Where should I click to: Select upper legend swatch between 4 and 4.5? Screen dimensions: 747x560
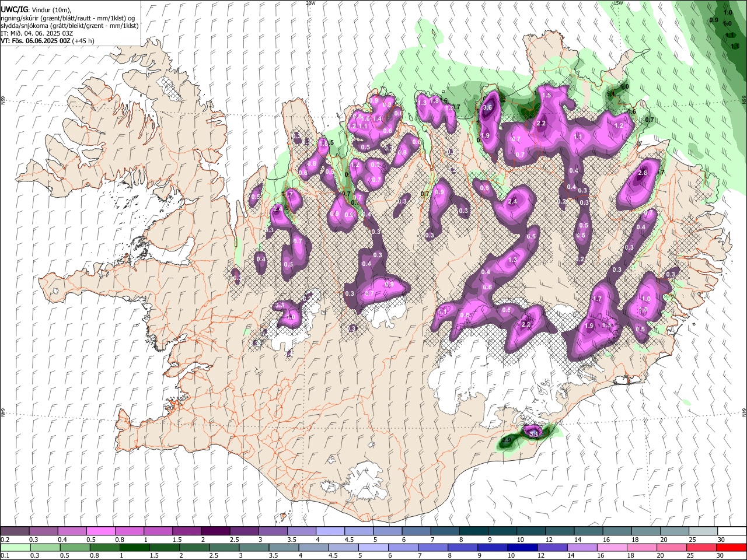pyautogui.click(x=330, y=531)
